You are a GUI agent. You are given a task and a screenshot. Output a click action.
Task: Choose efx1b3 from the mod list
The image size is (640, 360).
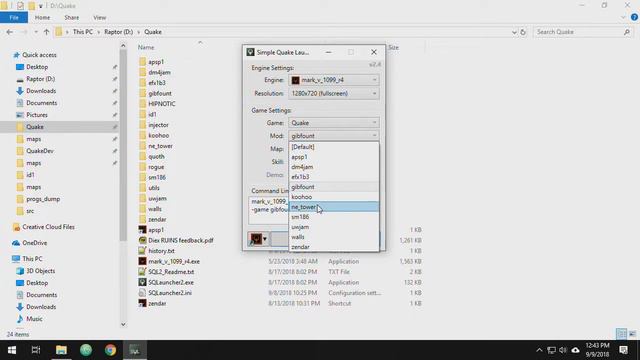(333, 177)
